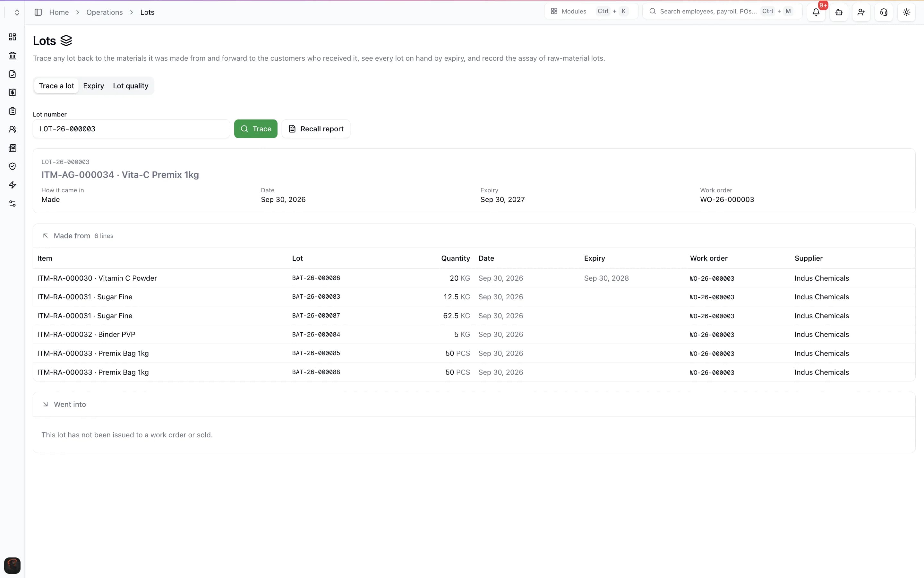
Task: Open the dollar receipt icon in sidebar
Action: click(12, 92)
